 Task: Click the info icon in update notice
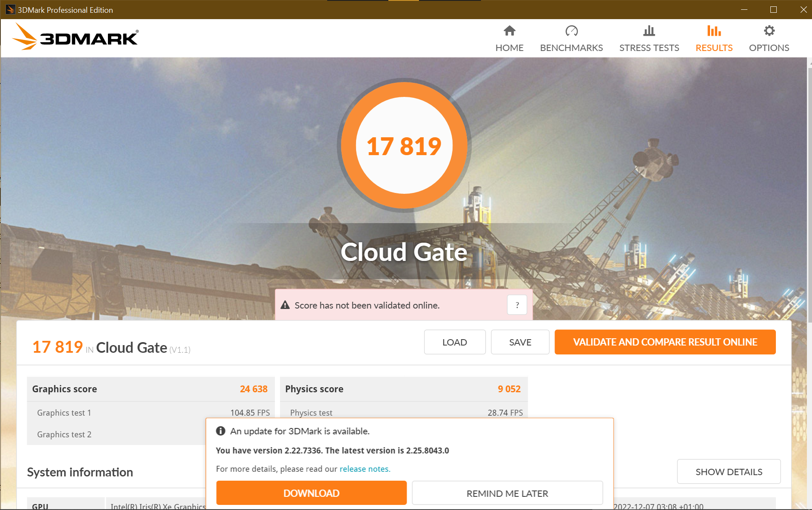pyautogui.click(x=221, y=431)
